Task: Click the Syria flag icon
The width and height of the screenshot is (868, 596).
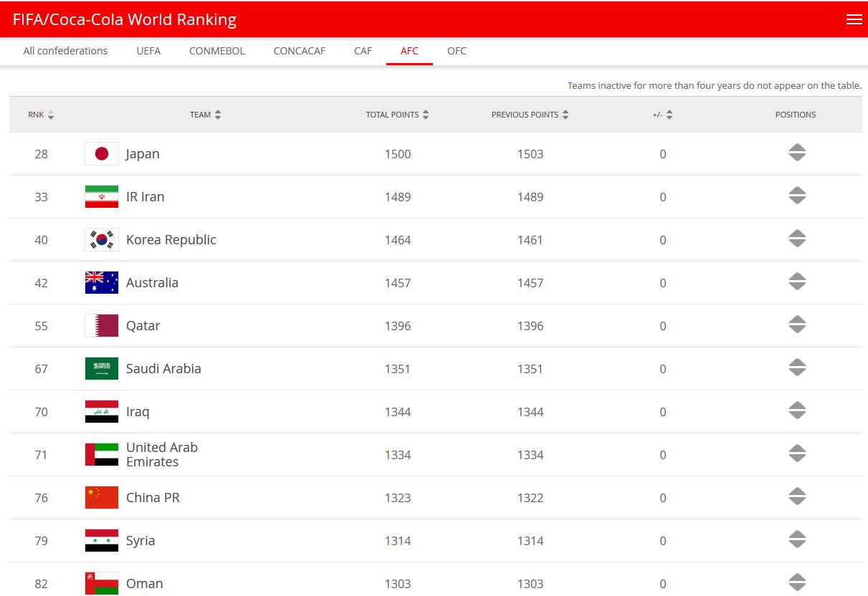Action: pos(102,541)
